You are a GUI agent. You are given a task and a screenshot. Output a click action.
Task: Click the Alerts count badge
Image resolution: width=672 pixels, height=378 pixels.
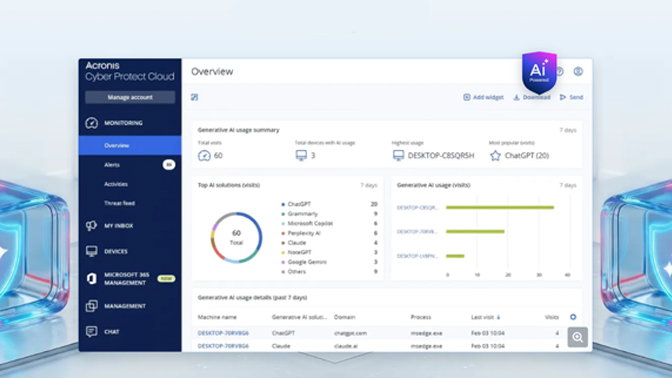[x=169, y=165]
